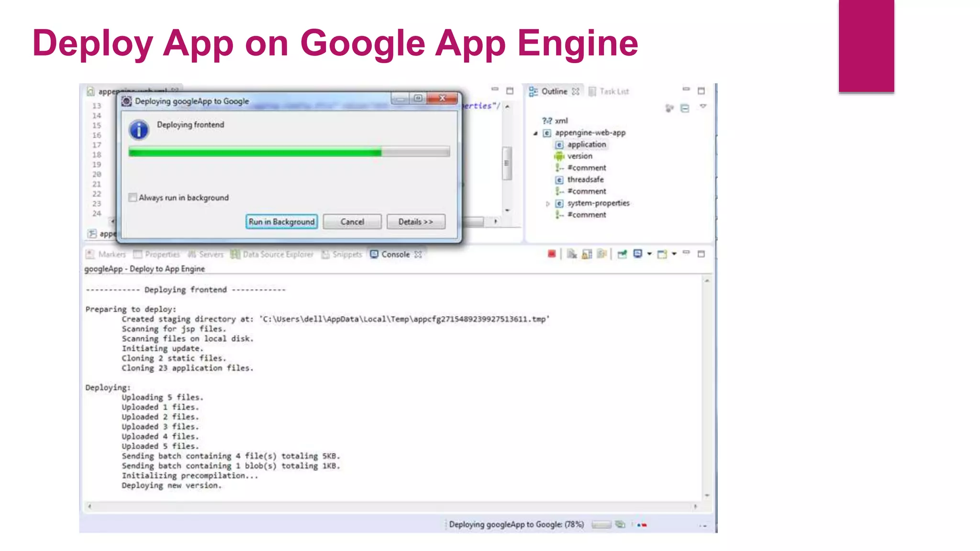Click the Run in Background button

tap(281, 222)
